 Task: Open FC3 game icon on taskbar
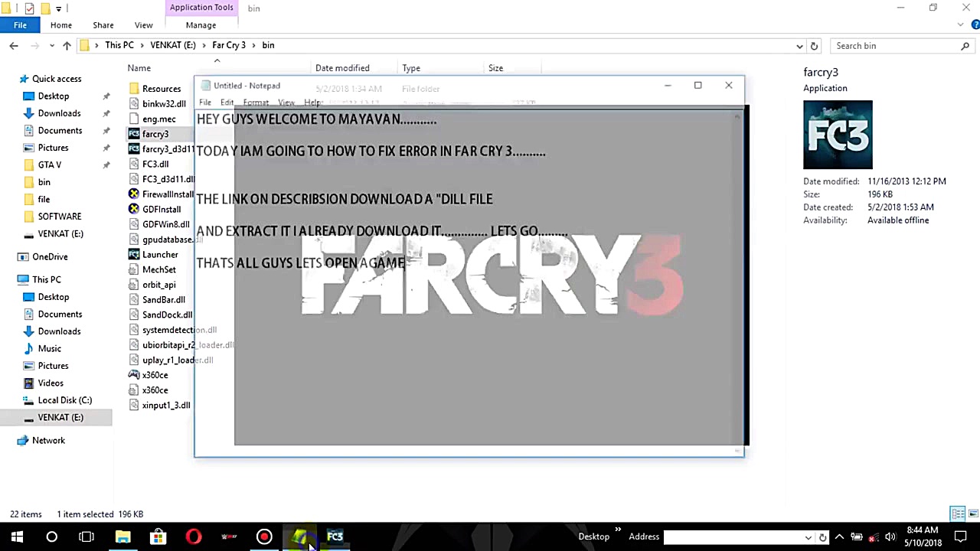[335, 536]
